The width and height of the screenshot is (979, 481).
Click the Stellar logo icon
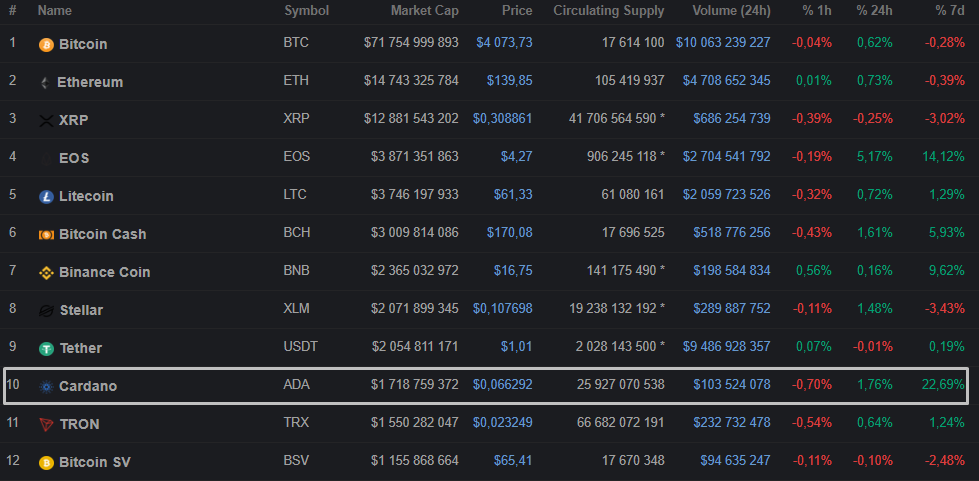46,310
